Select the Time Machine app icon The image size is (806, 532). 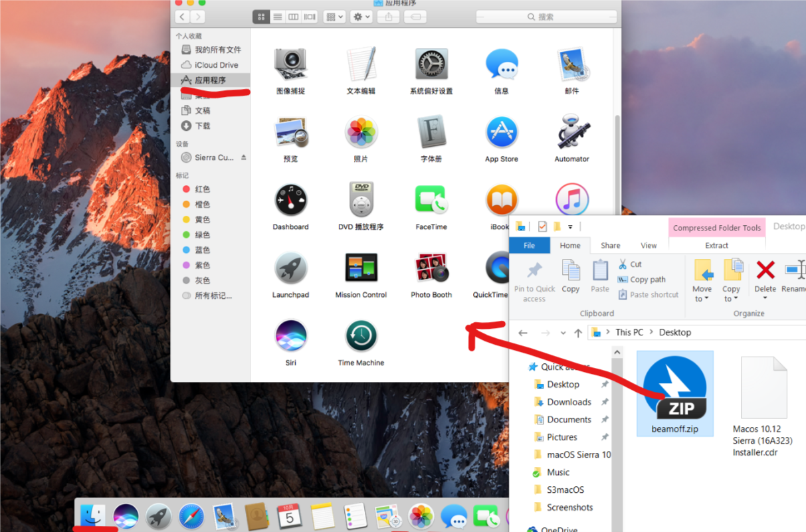[x=361, y=335]
